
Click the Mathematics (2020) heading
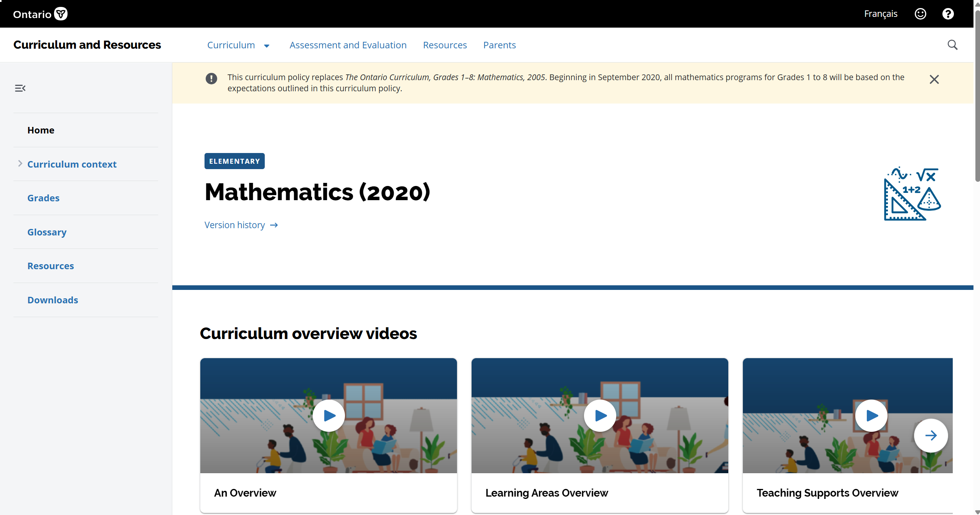pyautogui.click(x=317, y=192)
